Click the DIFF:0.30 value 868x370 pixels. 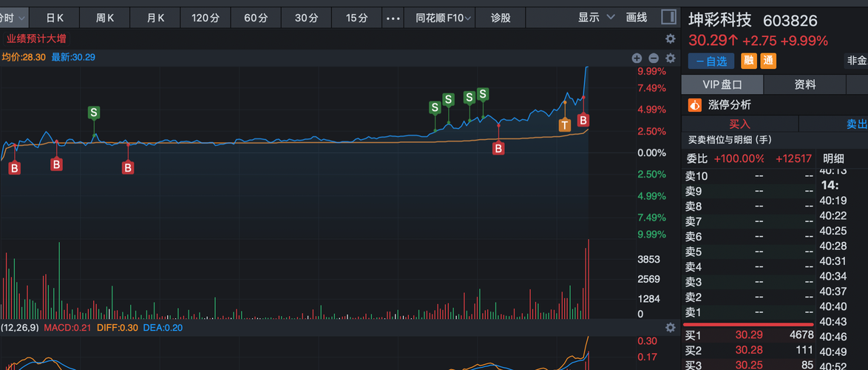(118, 327)
